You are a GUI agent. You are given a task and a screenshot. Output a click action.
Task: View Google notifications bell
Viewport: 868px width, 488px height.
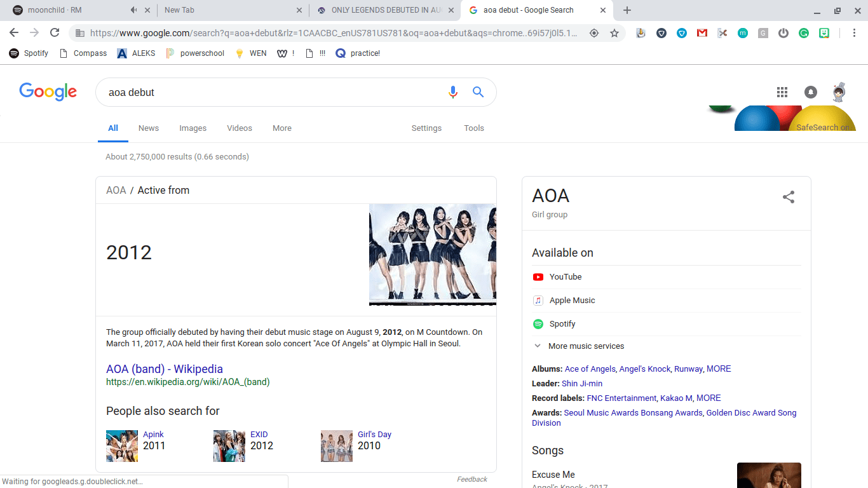811,92
